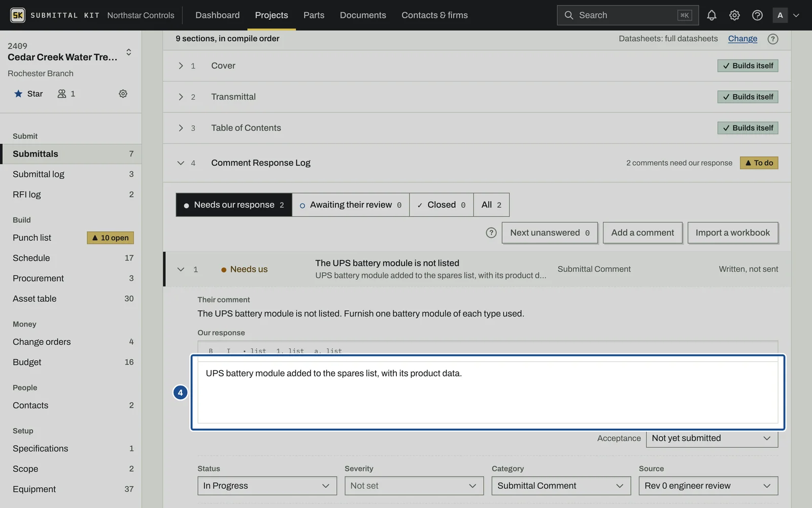Open the Status In Progress dropdown
Image resolution: width=812 pixels, height=508 pixels.
[x=267, y=486]
